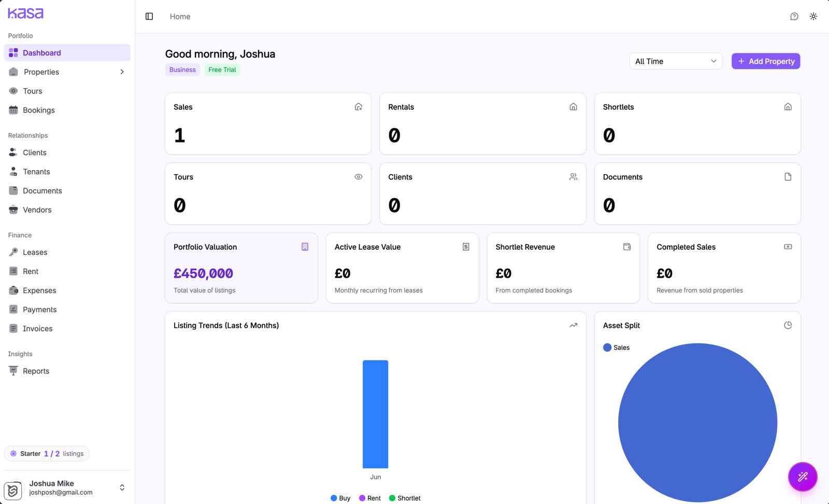Click the Active Lease Value receipt icon
Image resolution: width=829 pixels, height=504 pixels.
[x=466, y=247]
